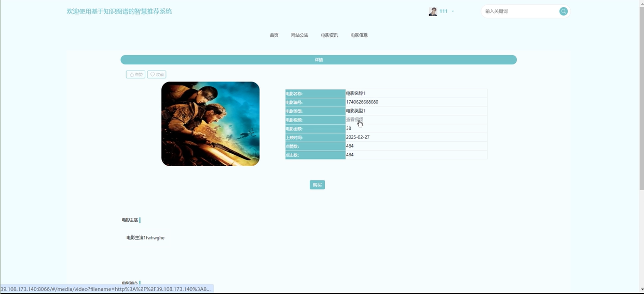Focus the 输入关键词 search field

point(520,11)
